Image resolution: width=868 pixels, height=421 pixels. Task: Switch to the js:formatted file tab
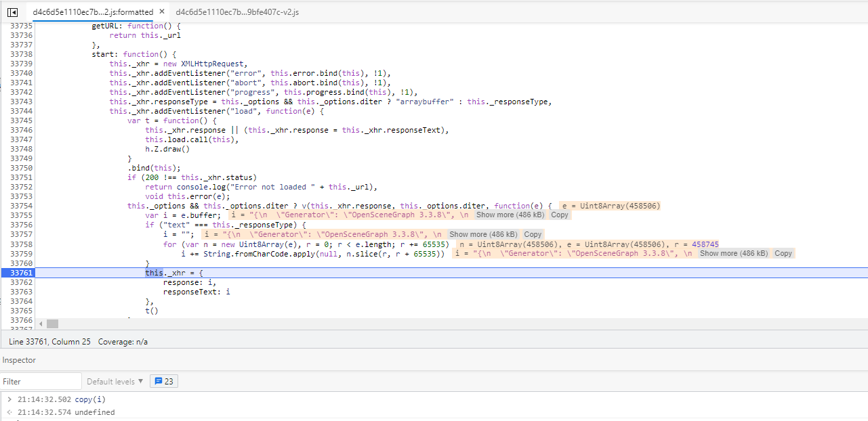pos(93,12)
